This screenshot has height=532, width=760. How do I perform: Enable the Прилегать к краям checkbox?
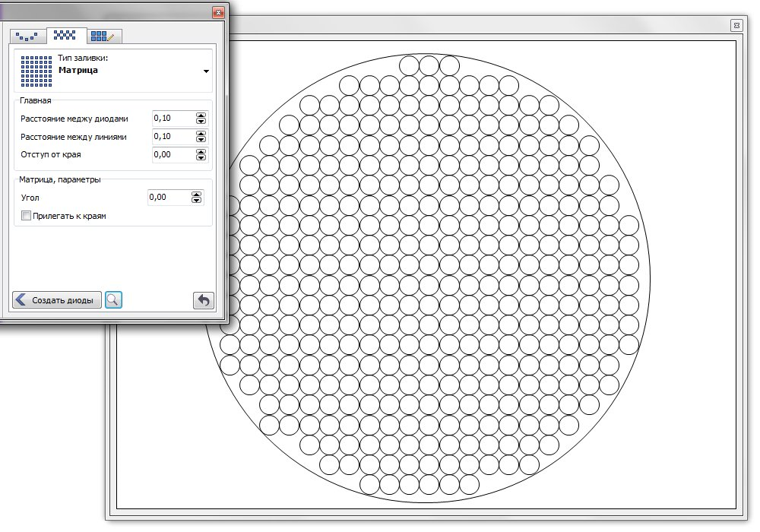(x=27, y=216)
